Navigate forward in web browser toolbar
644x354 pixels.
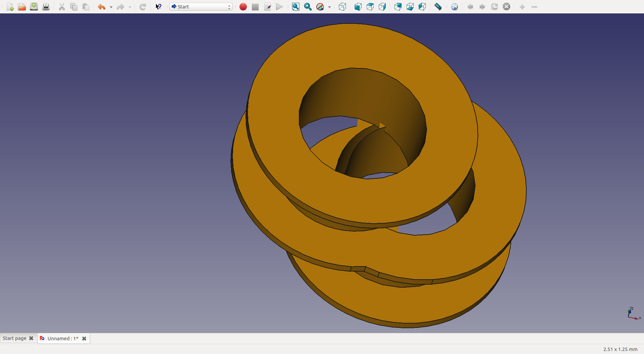point(482,7)
